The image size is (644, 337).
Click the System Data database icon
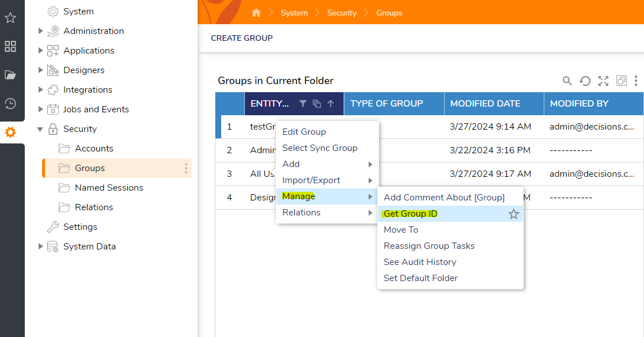pyautogui.click(x=53, y=247)
